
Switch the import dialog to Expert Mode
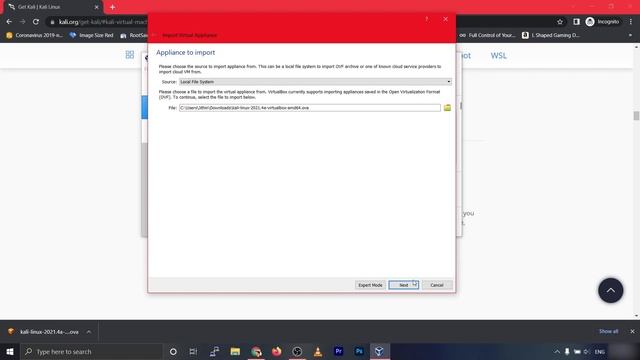[370, 285]
